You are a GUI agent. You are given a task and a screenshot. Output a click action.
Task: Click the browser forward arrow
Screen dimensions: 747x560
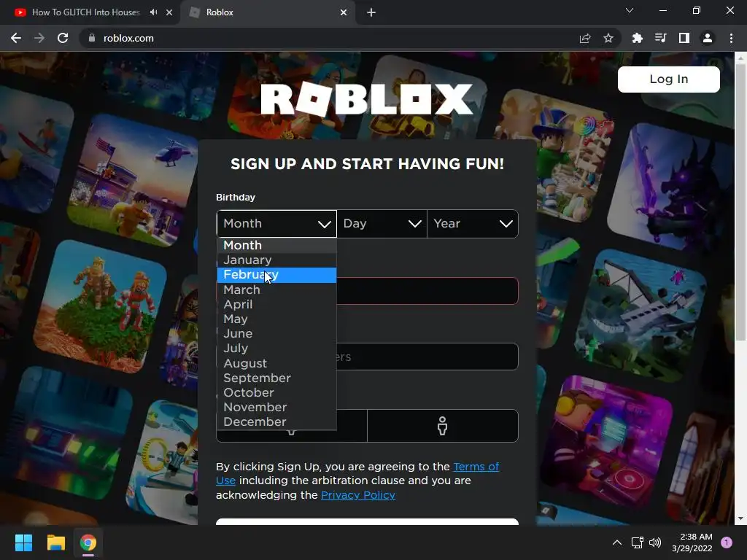39,38
